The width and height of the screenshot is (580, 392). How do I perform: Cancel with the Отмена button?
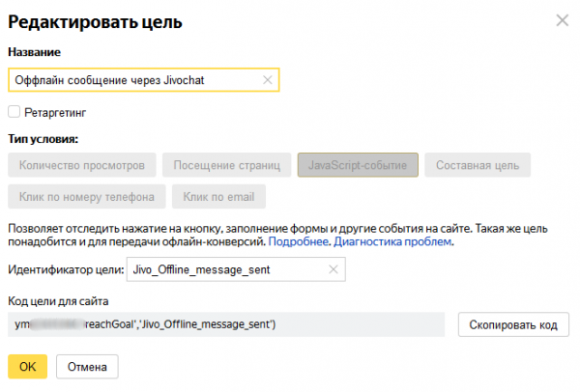87,367
